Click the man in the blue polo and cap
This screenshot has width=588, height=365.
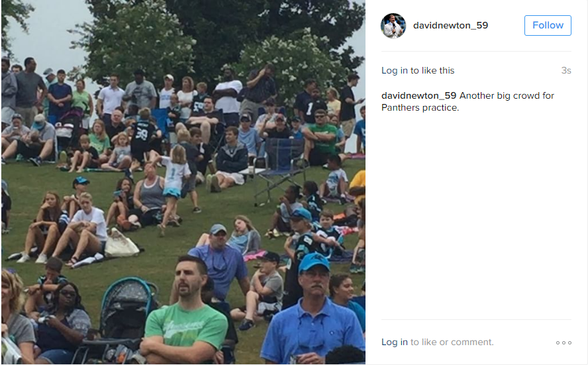313,312
